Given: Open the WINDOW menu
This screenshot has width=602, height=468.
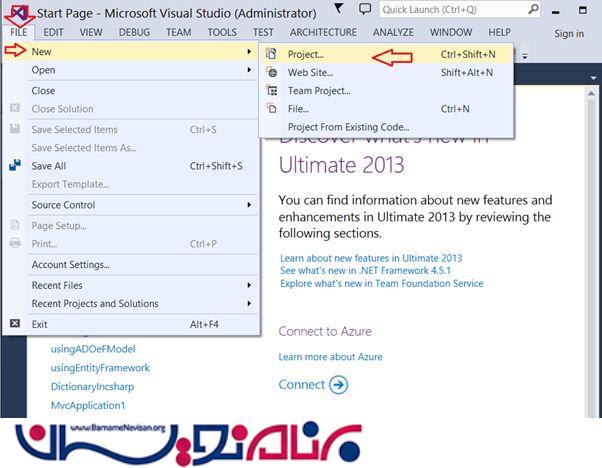Looking at the screenshot, I should [451, 32].
